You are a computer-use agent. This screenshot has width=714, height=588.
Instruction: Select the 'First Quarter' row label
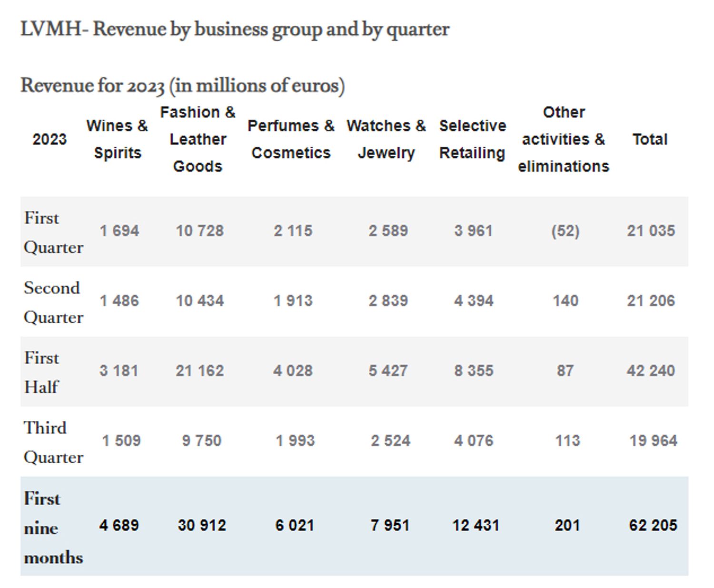tap(53, 232)
